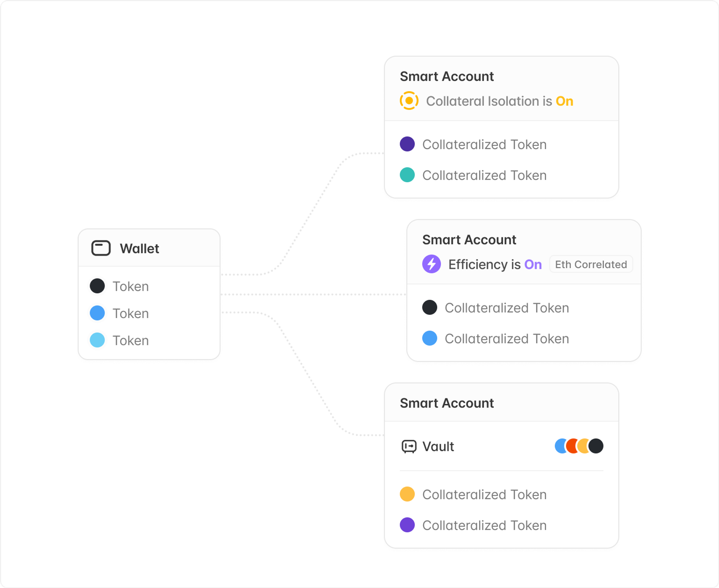Click the yellow collateralized token dot in Vault
Screen dimensions: 719x588
pos(407,494)
